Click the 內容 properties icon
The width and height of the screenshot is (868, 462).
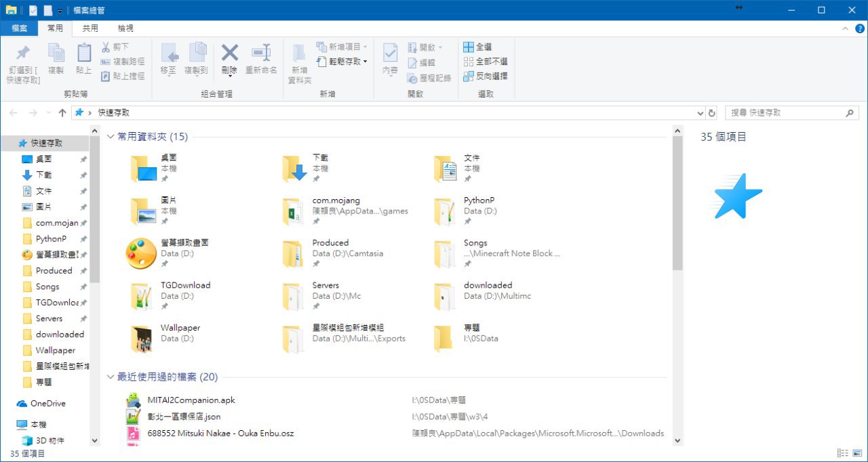point(390,54)
